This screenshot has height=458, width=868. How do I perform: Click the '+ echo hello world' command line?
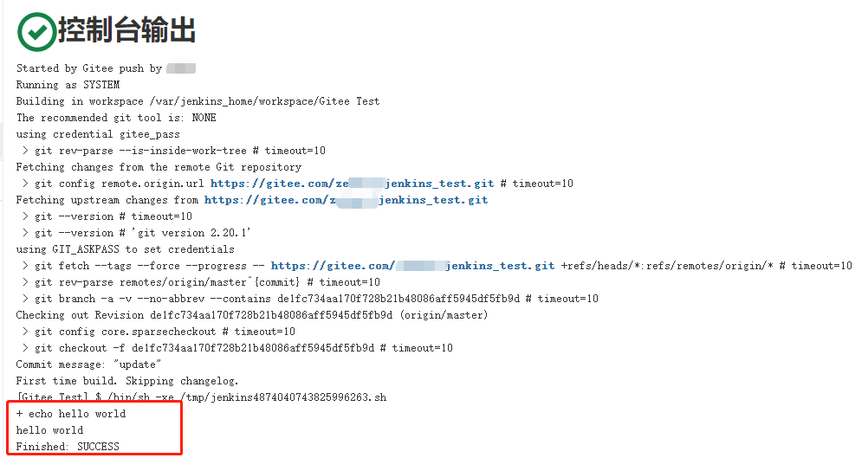[x=71, y=414]
